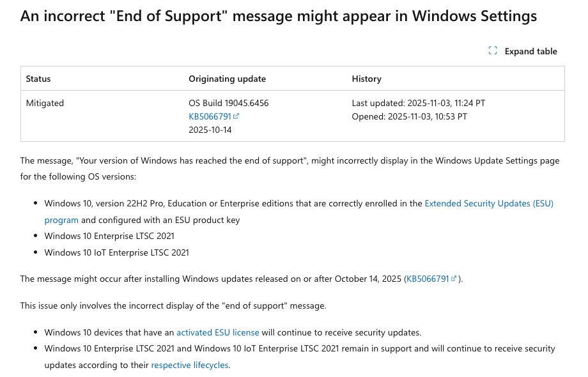Click the Mitigated status cell
The width and height of the screenshot is (588, 377).
(x=45, y=103)
